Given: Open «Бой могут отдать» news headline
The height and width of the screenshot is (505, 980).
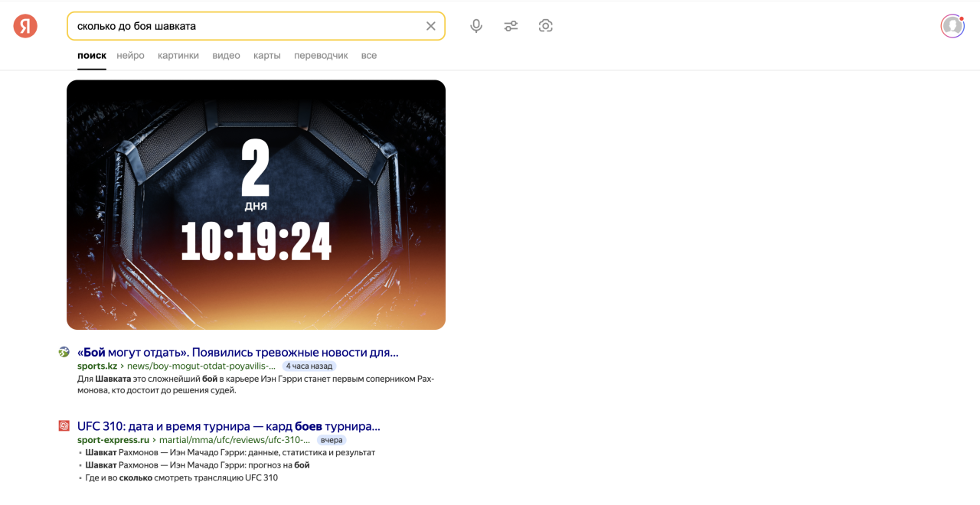Looking at the screenshot, I should (237, 353).
